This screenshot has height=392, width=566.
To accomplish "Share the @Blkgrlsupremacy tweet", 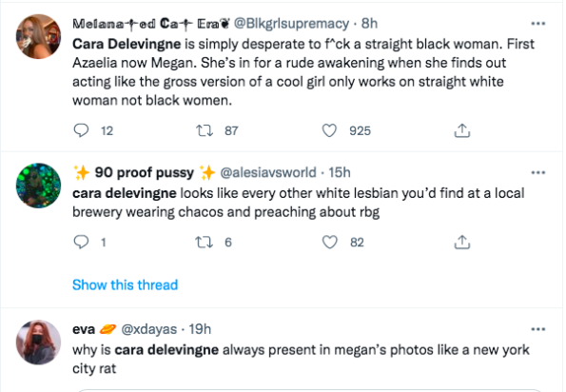I will coord(462,130).
